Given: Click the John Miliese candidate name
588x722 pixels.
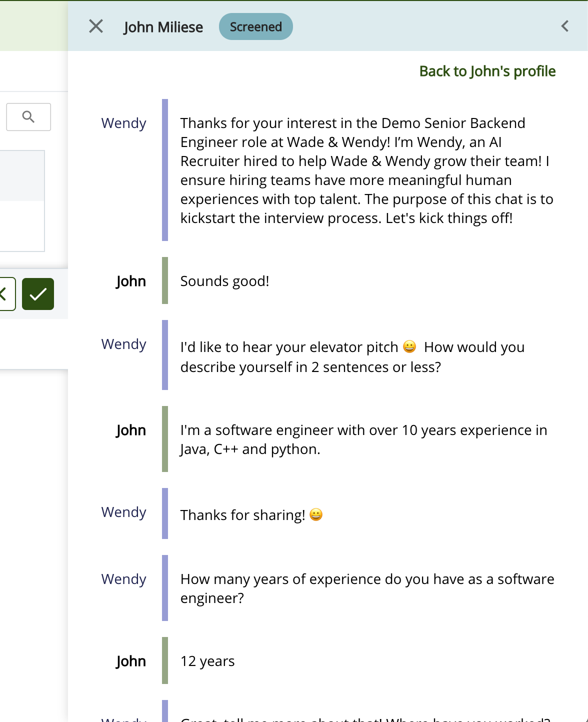Looking at the screenshot, I should point(163,27).
